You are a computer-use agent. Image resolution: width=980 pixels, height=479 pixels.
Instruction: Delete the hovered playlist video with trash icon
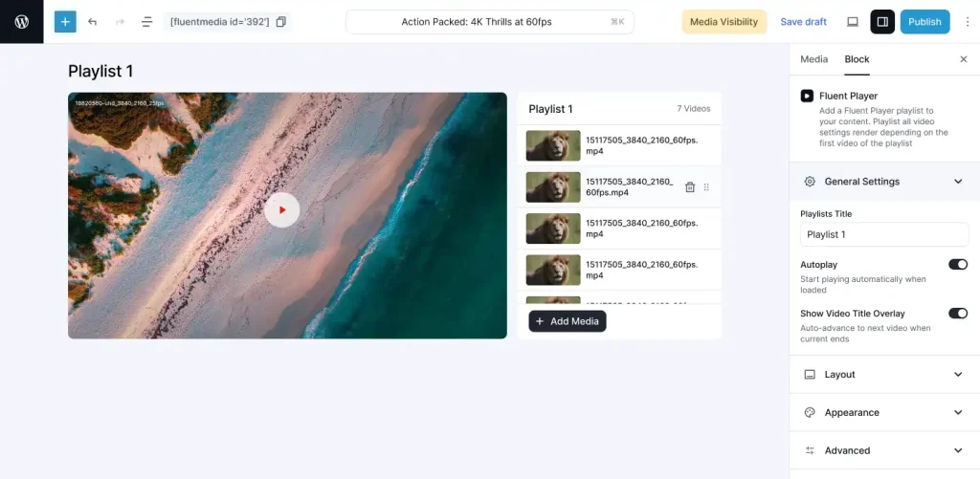coord(690,187)
